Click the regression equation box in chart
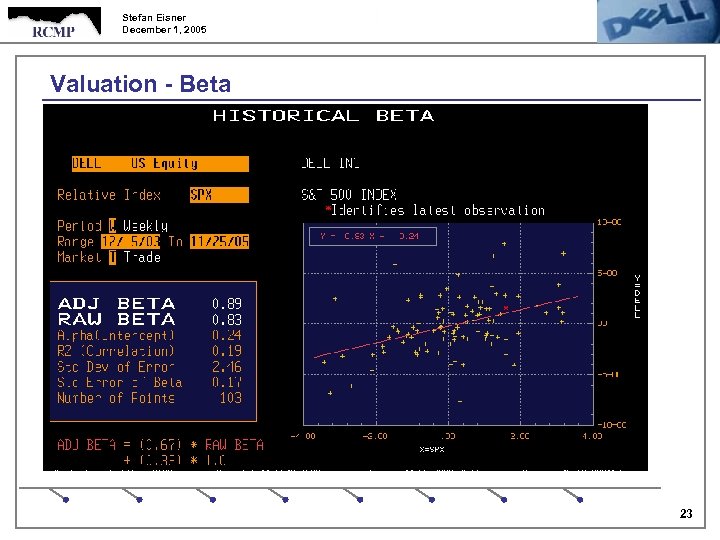This screenshot has width=720, height=540. (372, 236)
